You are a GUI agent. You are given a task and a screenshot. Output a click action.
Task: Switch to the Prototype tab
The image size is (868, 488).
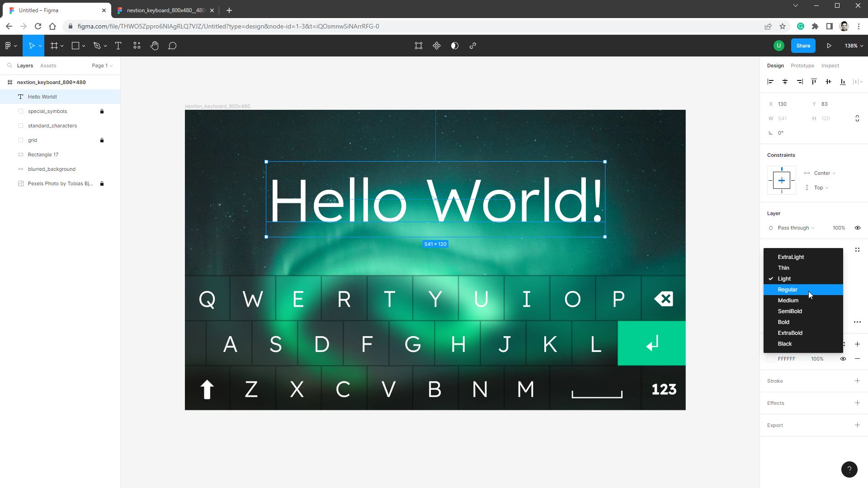802,66
